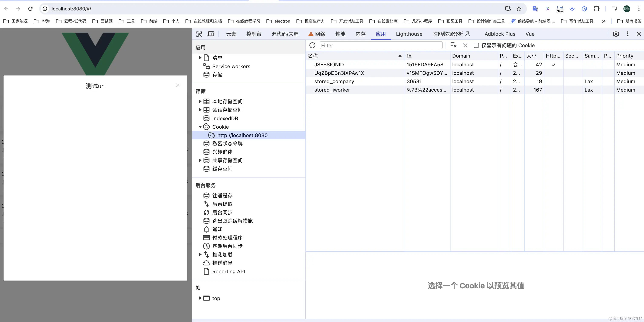This screenshot has height=322, width=644.
Task: Refresh the cookie list
Action: pos(312,46)
